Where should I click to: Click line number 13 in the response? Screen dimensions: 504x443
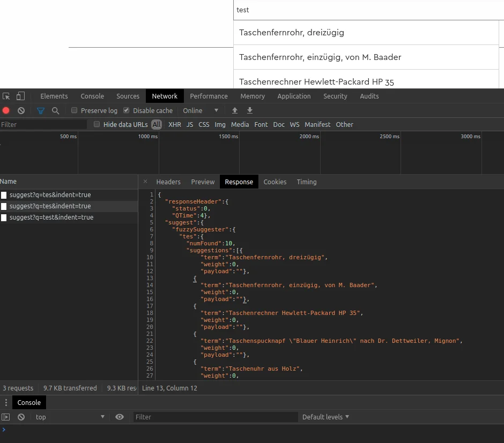coord(150,279)
